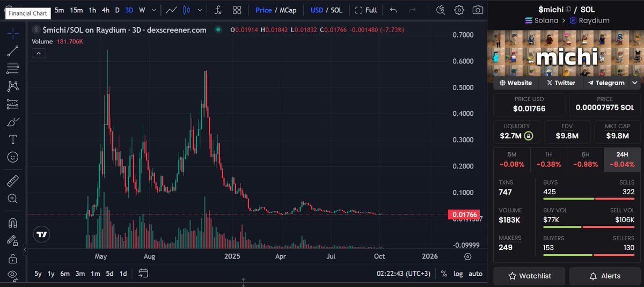Select the 4h timeframe
This screenshot has width=644, height=287.
click(x=106, y=10)
